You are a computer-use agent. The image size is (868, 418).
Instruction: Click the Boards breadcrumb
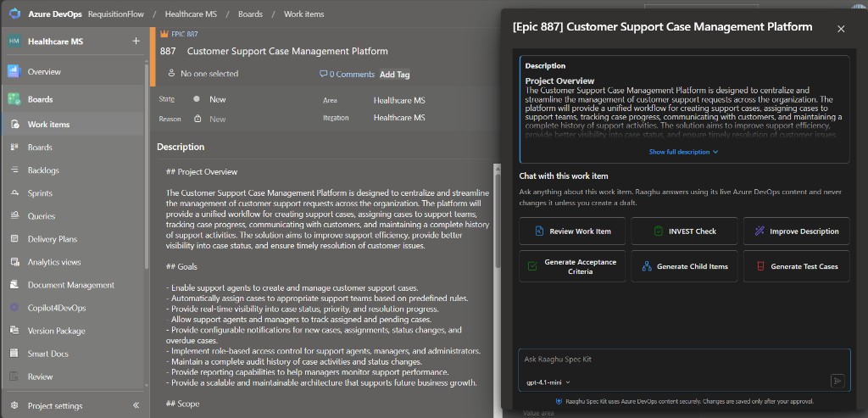(250, 14)
